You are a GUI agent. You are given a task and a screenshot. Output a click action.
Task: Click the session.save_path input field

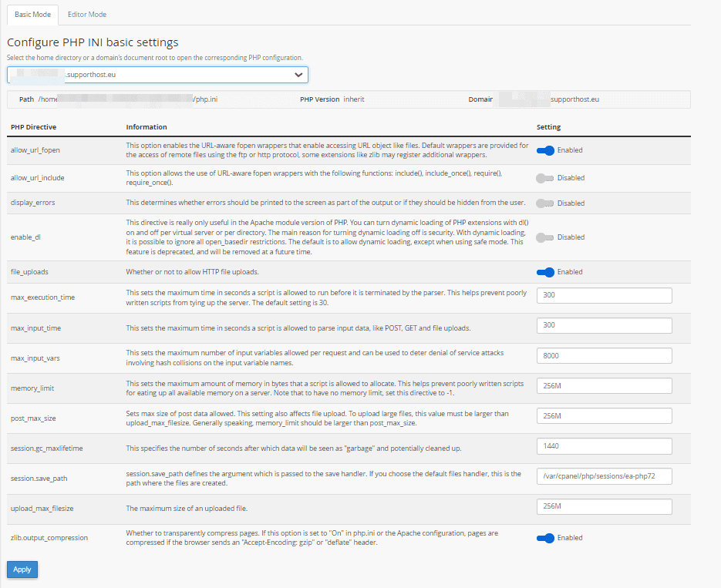[605, 476]
